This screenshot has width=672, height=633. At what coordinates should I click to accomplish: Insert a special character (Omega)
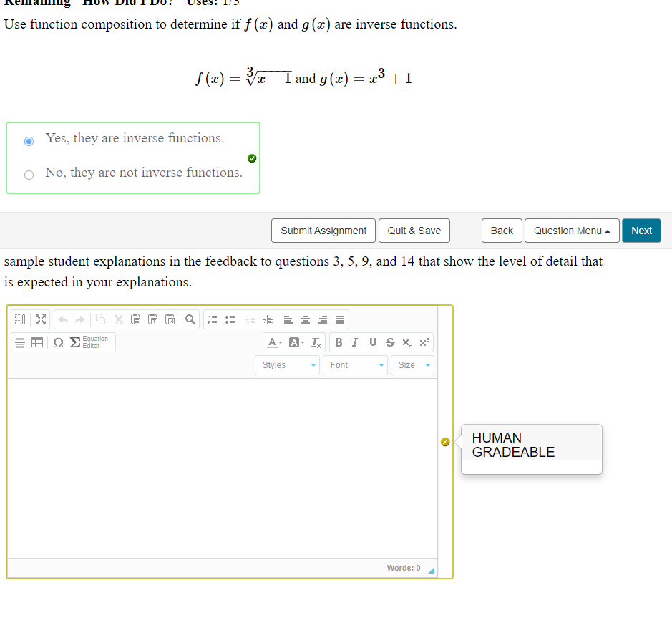(x=58, y=342)
